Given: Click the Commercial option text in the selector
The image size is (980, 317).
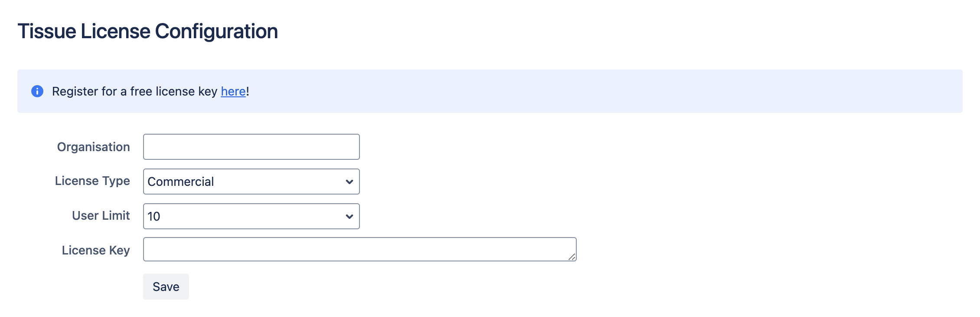Looking at the screenshot, I should [181, 182].
